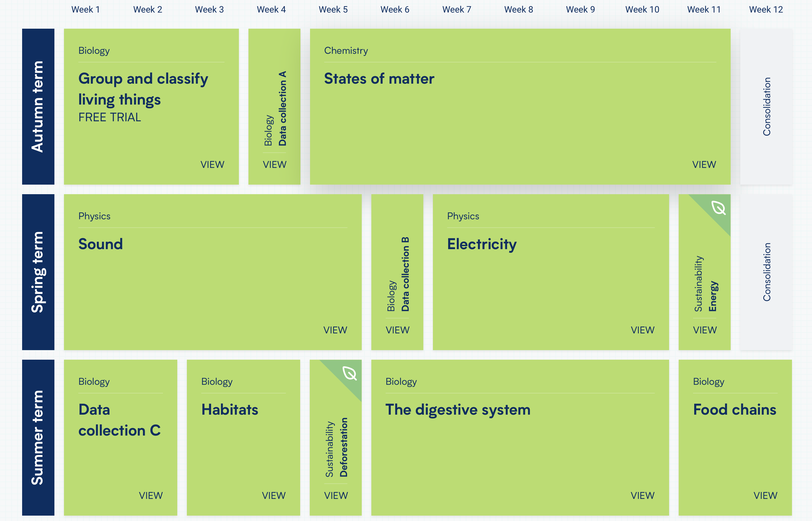Open VIEW on the Electricity card
This screenshot has height=521, width=812.
(x=642, y=330)
